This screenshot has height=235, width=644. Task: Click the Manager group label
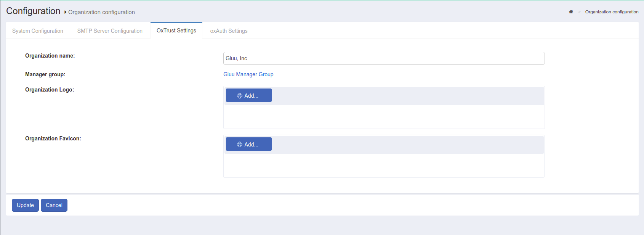click(45, 74)
